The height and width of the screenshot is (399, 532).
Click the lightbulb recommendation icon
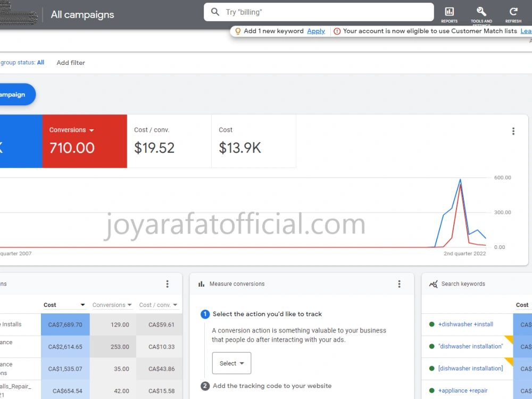[238, 31]
